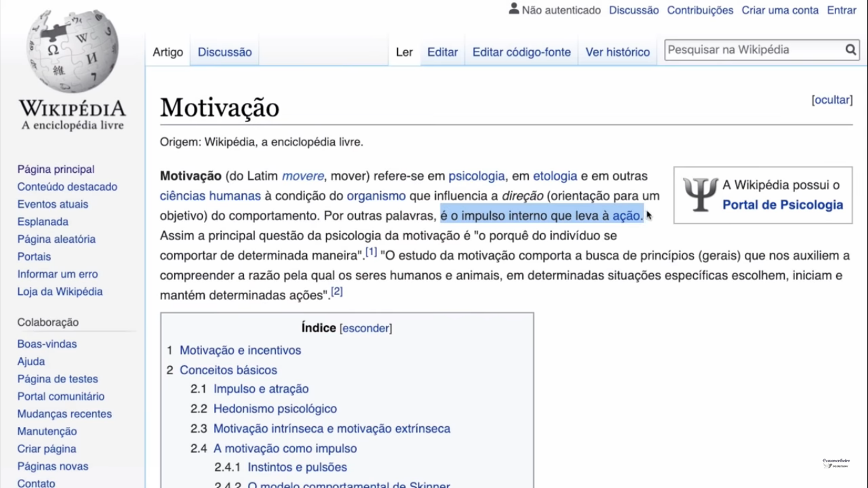Click the ocultar toggle at top right
The image size is (868, 488).
[832, 100]
